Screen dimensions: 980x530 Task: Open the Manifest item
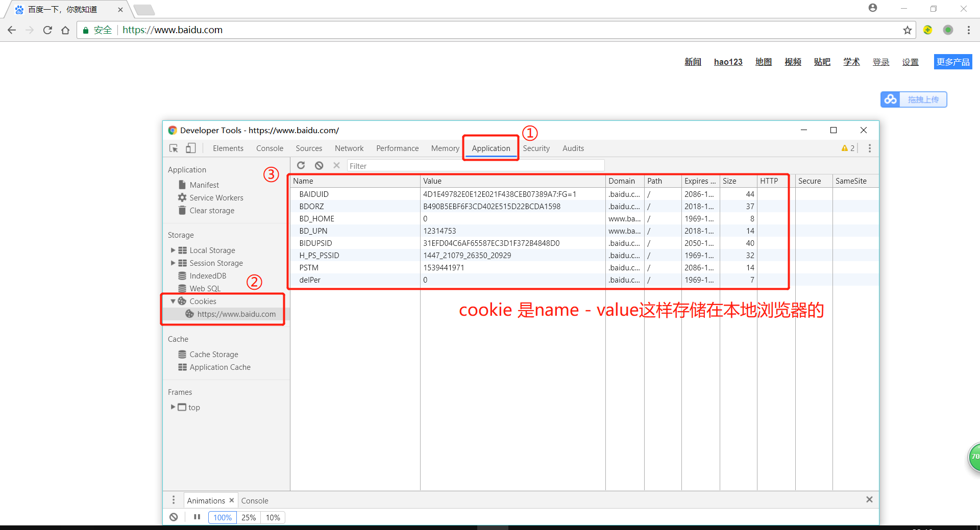(x=204, y=185)
